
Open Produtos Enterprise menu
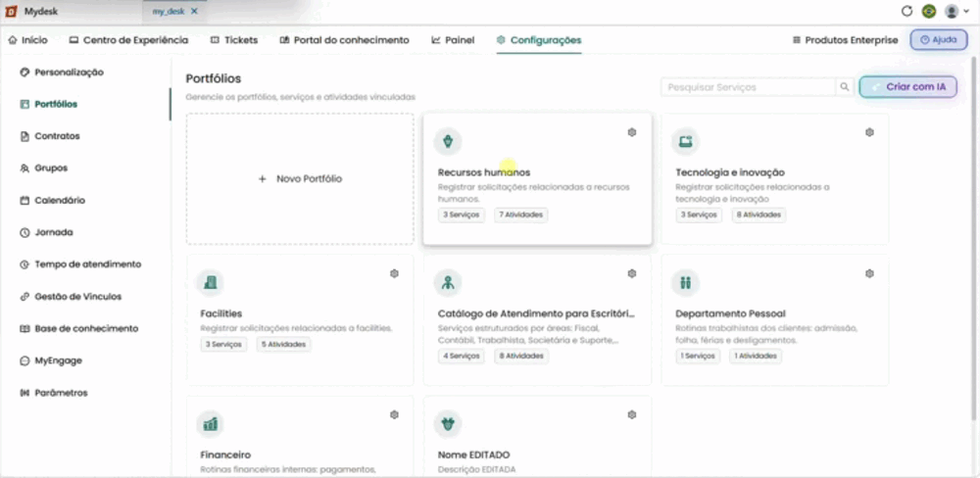[846, 40]
